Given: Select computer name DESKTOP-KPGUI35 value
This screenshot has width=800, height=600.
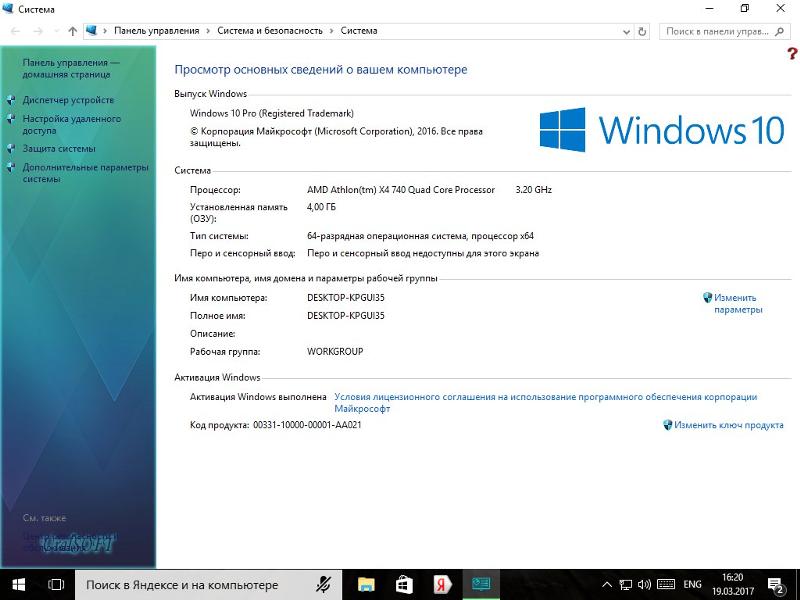Looking at the screenshot, I should pyautogui.click(x=345, y=297).
